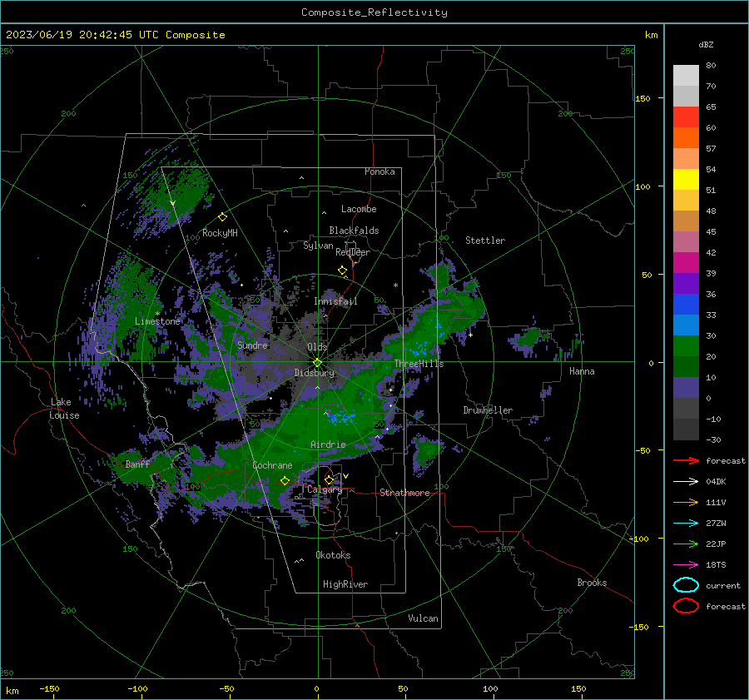Viewport: 749px width, 700px height.
Task: Click the Calgary city label
Action: [x=325, y=489]
